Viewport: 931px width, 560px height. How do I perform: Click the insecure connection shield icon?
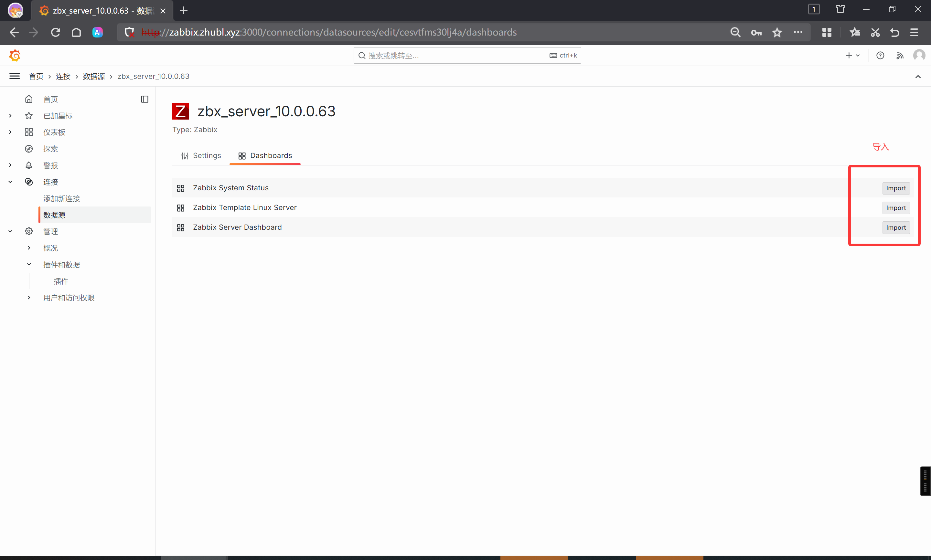pos(129,32)
